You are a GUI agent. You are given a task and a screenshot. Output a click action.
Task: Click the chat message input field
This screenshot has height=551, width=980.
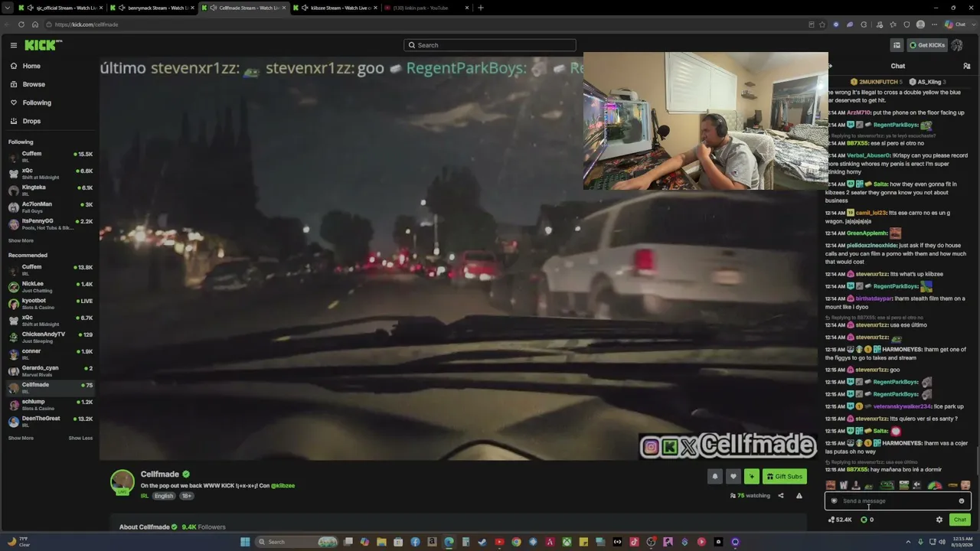pos(897,501)
